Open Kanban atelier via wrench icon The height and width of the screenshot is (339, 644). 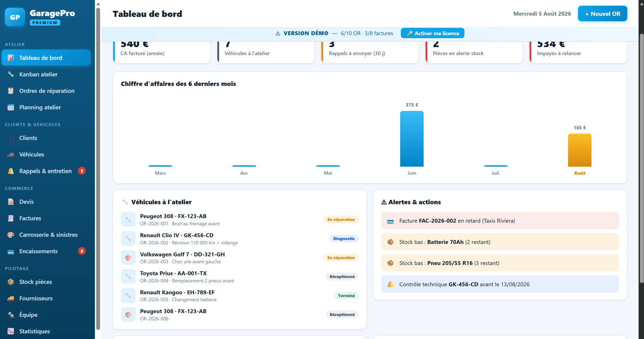(11, 74)
